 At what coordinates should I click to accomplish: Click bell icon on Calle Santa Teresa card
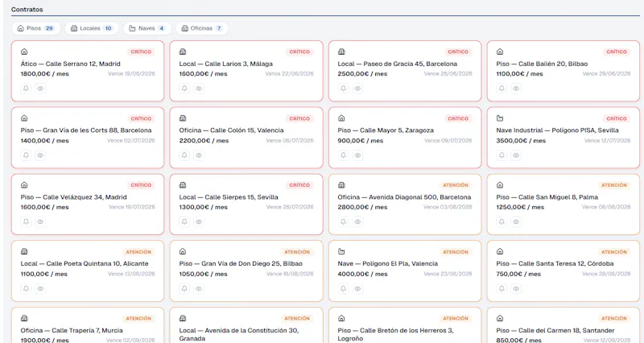tap(502, 289)
